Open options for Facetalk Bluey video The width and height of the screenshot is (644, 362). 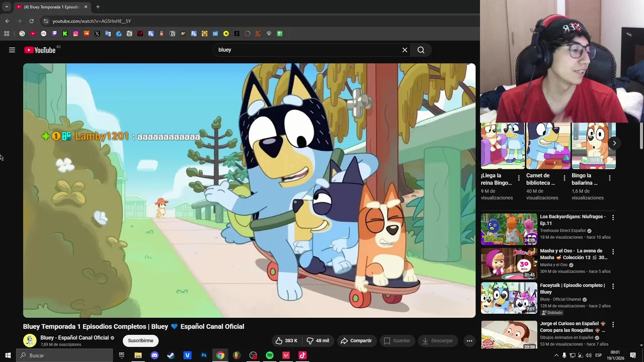613,286
